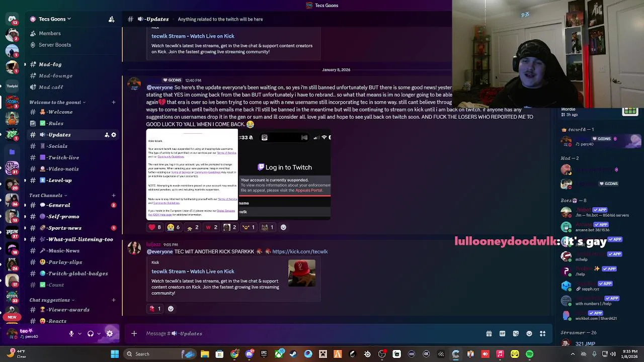This screenshot has height=362, width=644.
Task: Toggle the crying emoji reaction with 6
Action: click(174, 227)
